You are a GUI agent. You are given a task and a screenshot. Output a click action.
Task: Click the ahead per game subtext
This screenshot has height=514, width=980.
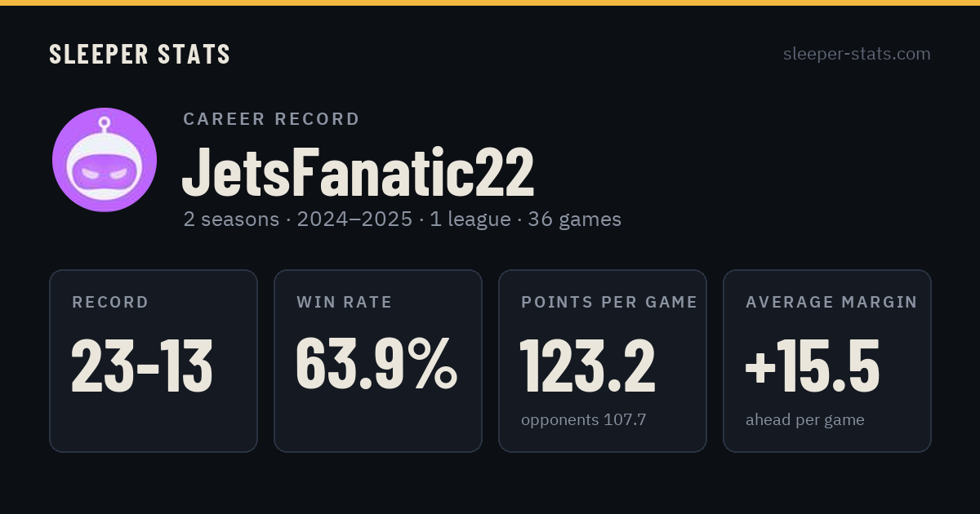point(805,420)
